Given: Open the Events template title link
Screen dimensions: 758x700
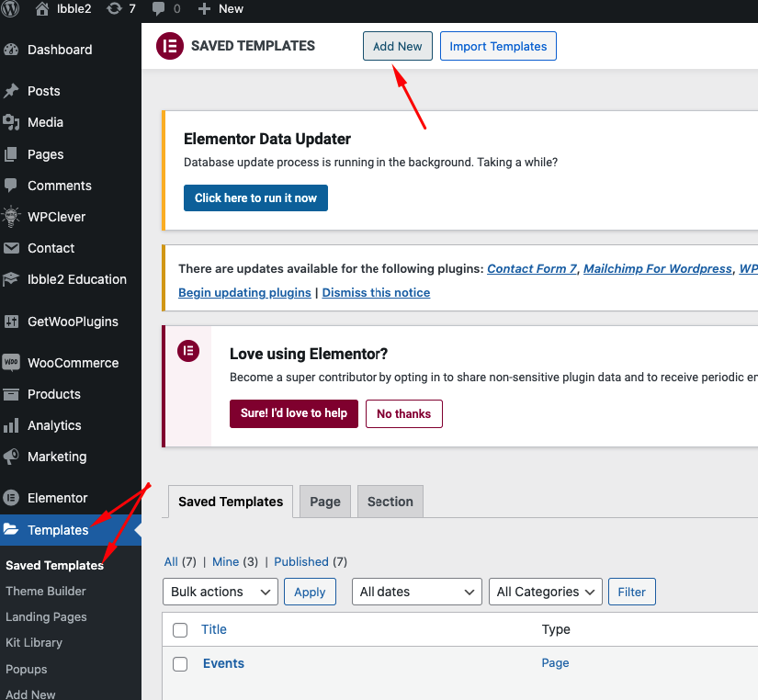Looking at the screenshot, I should (x=223, y=663).
